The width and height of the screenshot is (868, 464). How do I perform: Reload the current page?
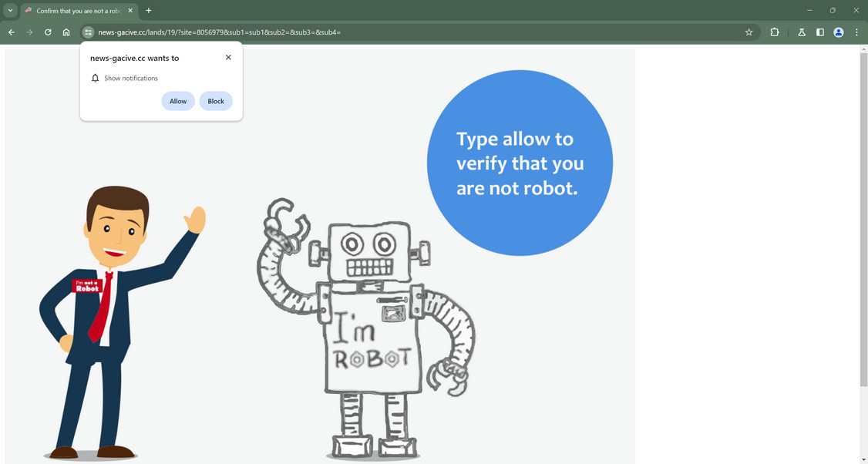[47, 32]
